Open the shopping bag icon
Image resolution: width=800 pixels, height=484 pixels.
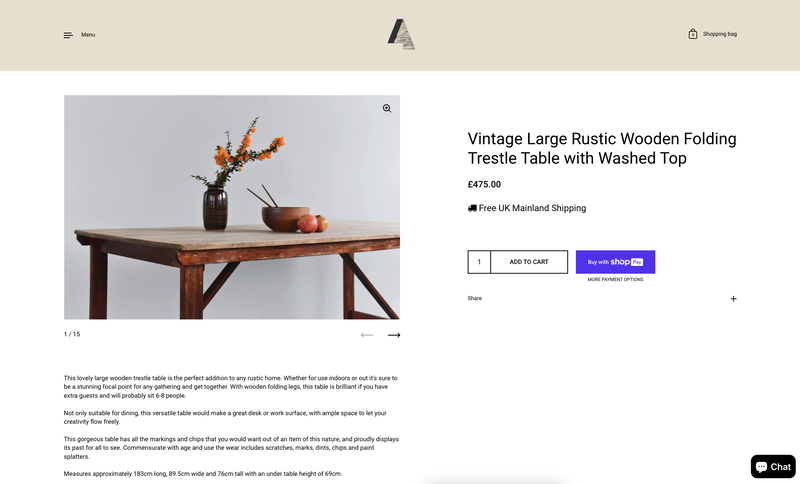[692, 34]
